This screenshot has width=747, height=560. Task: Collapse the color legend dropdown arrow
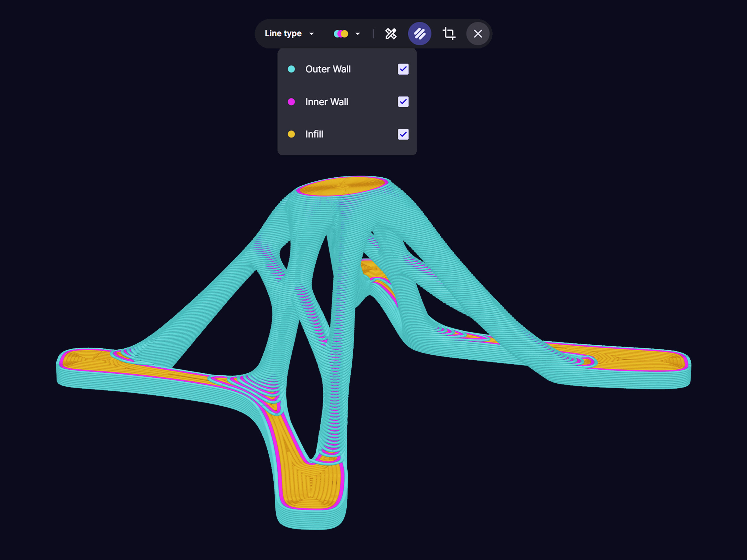pos(358,34)
